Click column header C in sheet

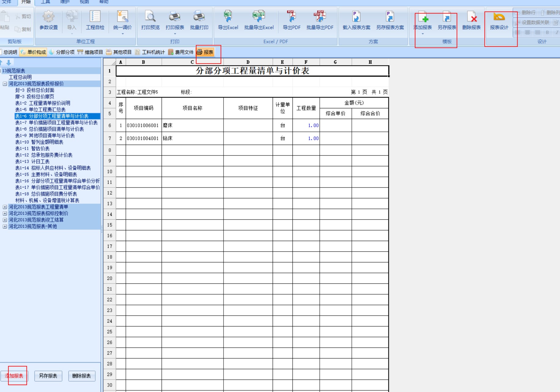click(x=192, y=62)
